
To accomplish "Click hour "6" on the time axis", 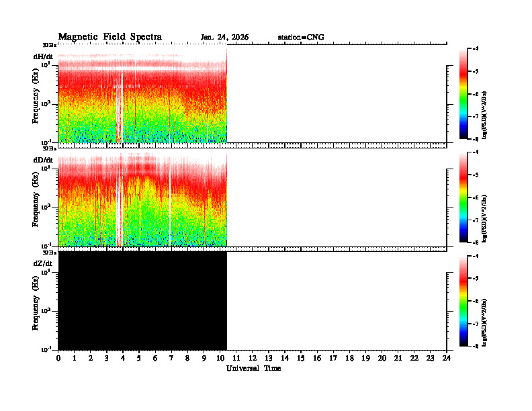I will point(155,359).
